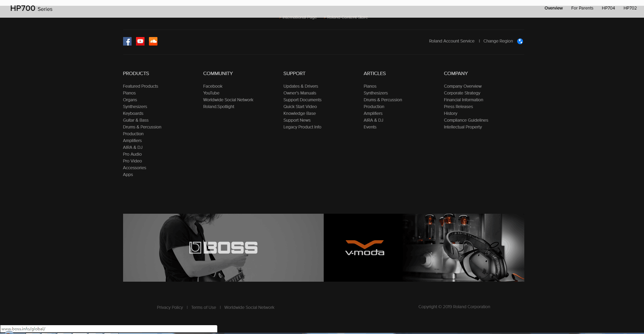Open Guitar & Bass link
Viewport: 644px width, 334px height.
click(136, 120)
